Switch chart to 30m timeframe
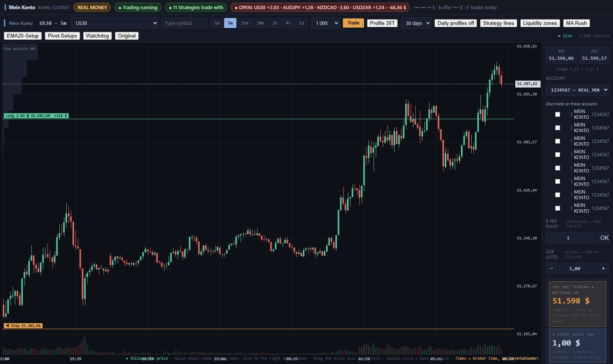Screen dimensions: 613x364 click(260, 23)
